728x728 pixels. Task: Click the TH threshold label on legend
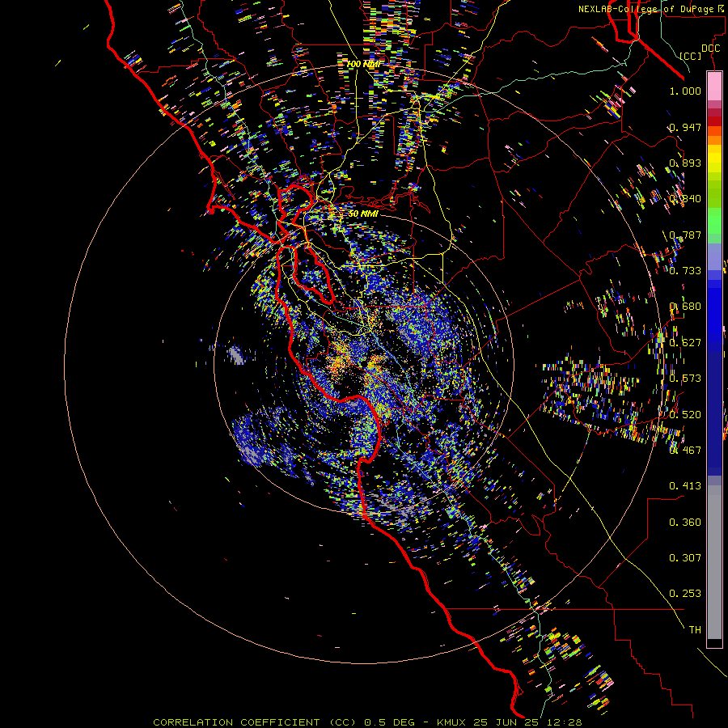click(x=695, y=630)
